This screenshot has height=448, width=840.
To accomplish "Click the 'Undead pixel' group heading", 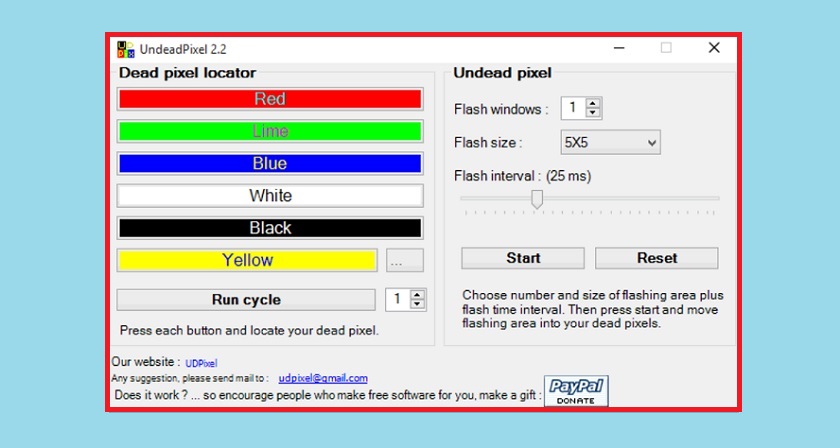I will pyautogui.click(x=502, y=73).
